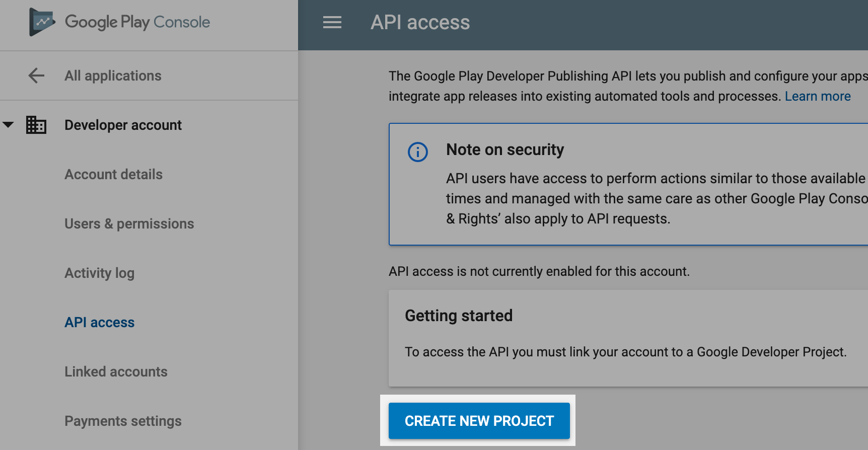Click the API access page title
The image size is (868, 450).
tap(420, 23)
